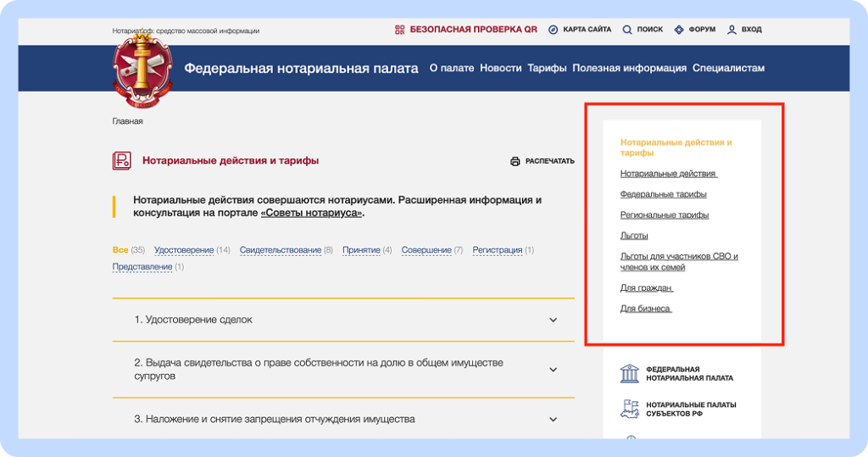
Task: Click row 2. Выдача свидетельства о праве собственности
Action: click(343, 370)
